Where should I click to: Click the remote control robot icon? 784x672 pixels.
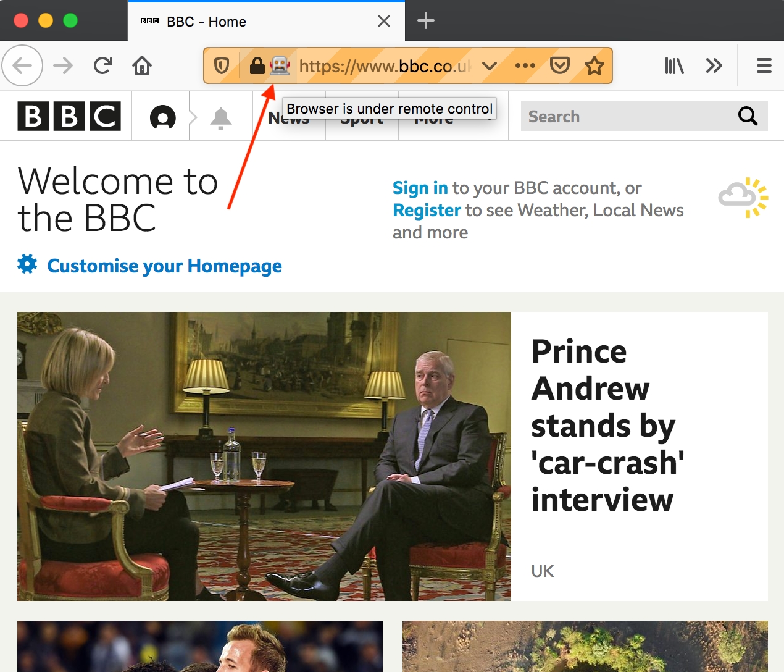click(280, 65)
